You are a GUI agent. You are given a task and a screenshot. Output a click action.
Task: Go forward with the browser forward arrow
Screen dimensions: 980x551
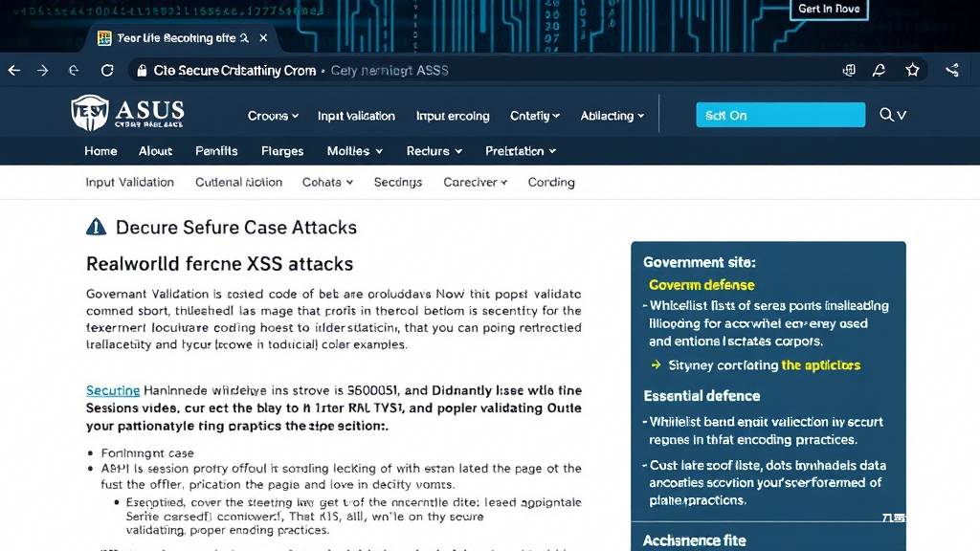(x=42, y=71)
